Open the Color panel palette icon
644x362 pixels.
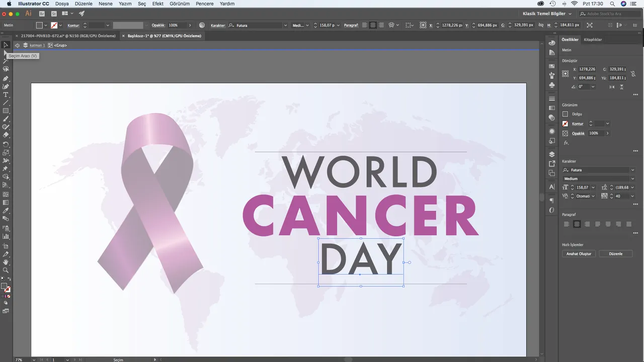[x=552, y=43]
